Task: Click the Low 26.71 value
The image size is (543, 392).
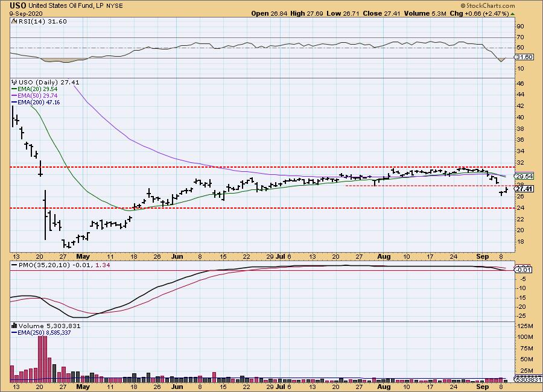Action: pos(343,13)
